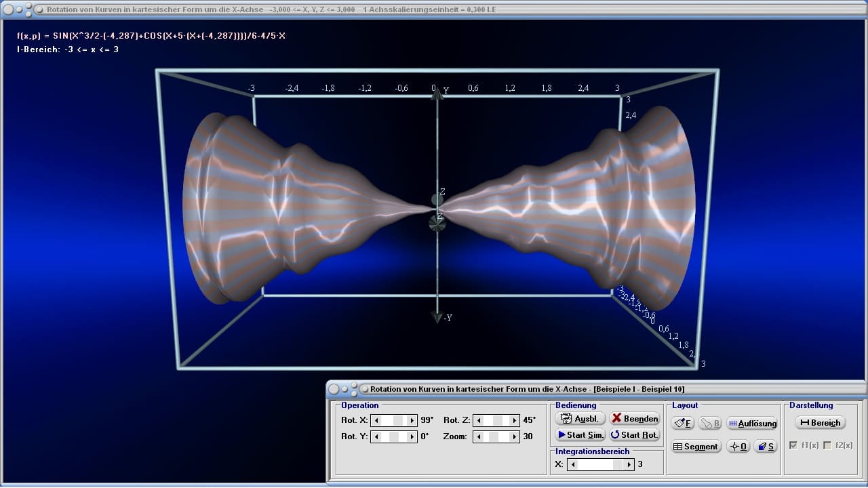Increase Zoom with right arrow
This screenshot has width=868, height=488.
(x=515, y=437)
